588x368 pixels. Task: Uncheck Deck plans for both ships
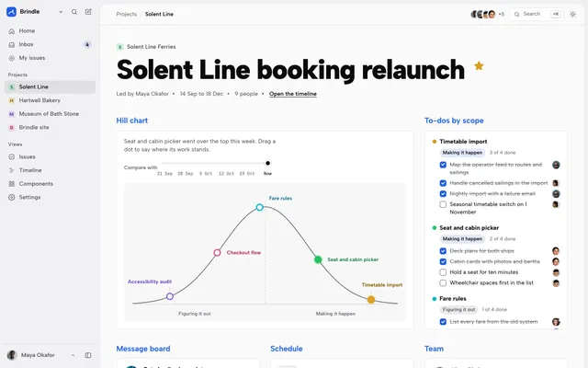click(x=443, y=251)
